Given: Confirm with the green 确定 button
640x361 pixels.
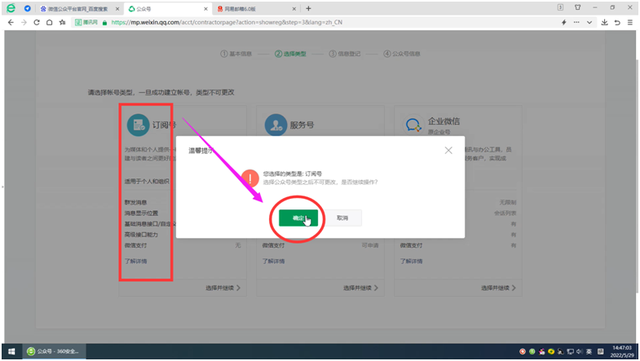Looking at the screenshot, I should pos(298,218).
